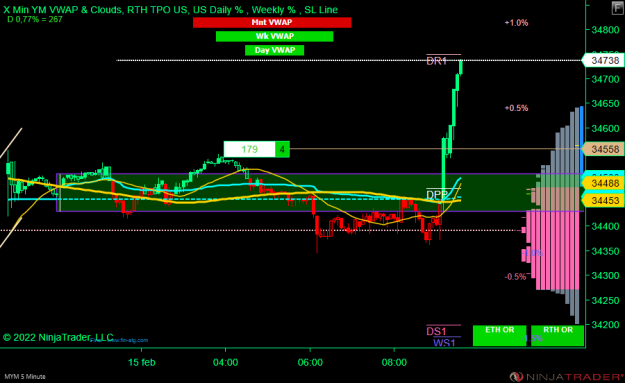Click the 34650 price axis label
This screenshot has width=625, height=383.
[x=605, y=104]
